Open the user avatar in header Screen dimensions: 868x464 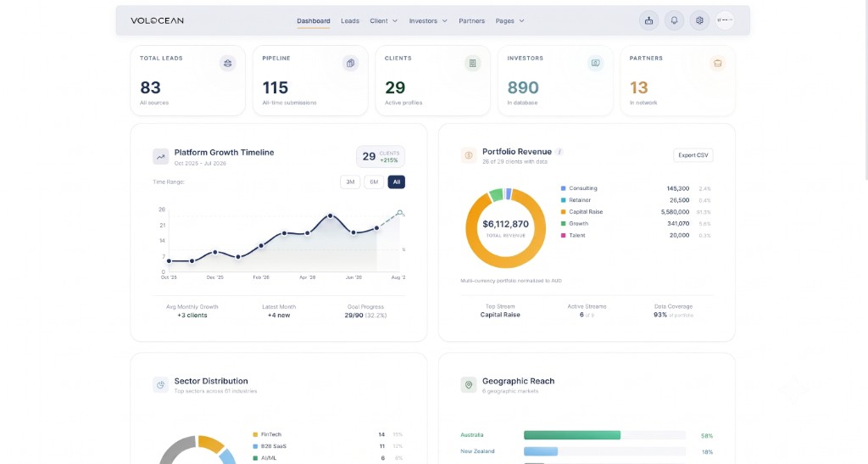(x=725, y=20)
